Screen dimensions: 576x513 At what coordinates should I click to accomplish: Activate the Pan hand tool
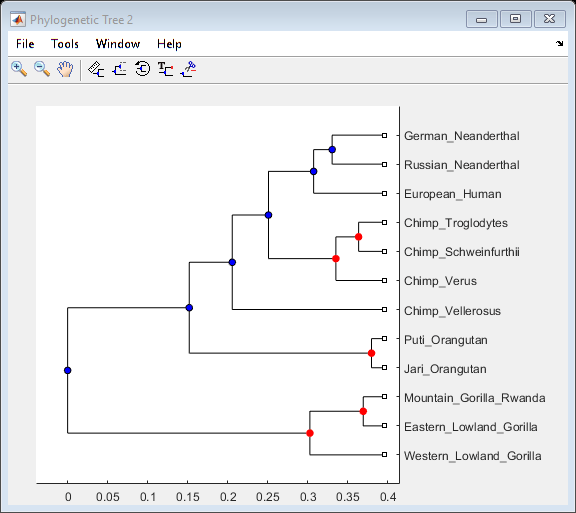[65, 69]
